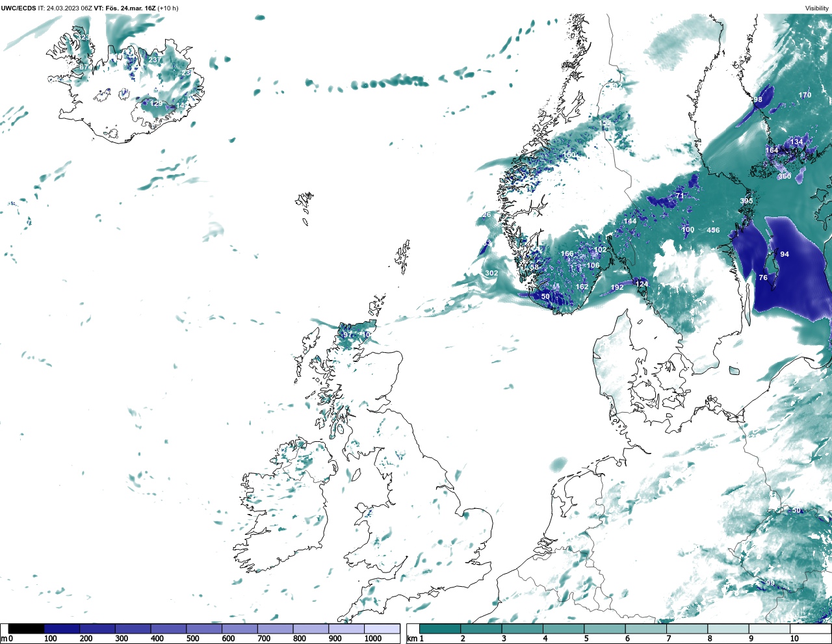Click the 800–900 m legend swatch
The image size is (832, 644).
click(311, 629)
